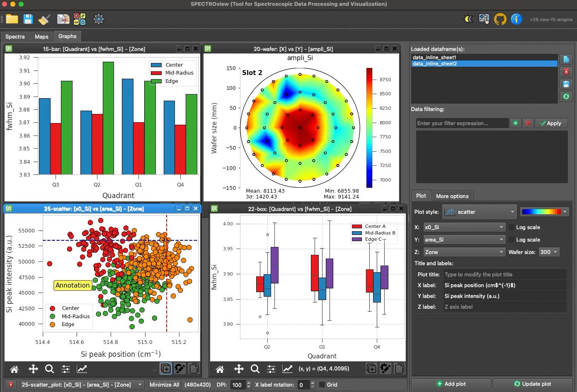The image size is (577, 392).
Task: Open the Y axis area_Si dropdown
Action: click(464, 240)
